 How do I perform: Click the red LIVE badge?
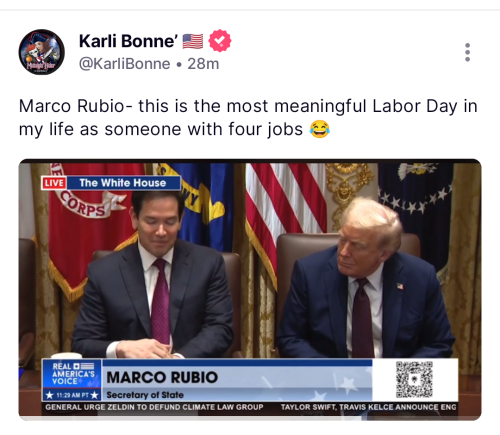[x=54, y=183]
